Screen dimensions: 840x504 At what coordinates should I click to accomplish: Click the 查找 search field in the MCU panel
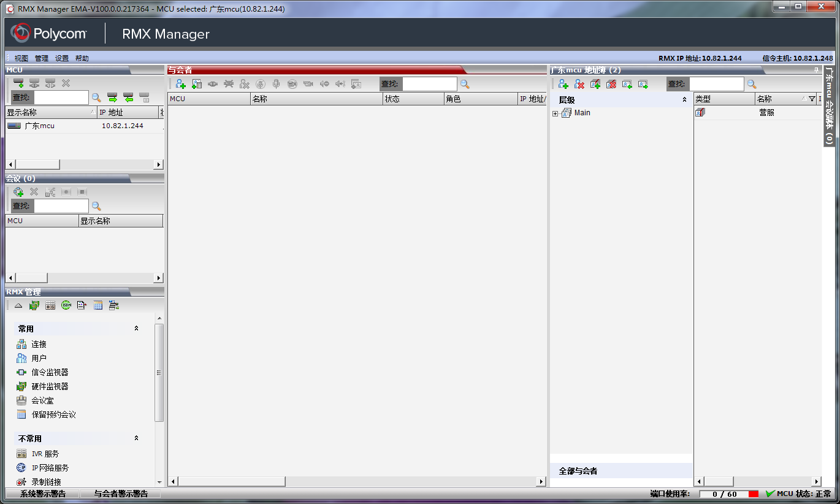[61, 97]
